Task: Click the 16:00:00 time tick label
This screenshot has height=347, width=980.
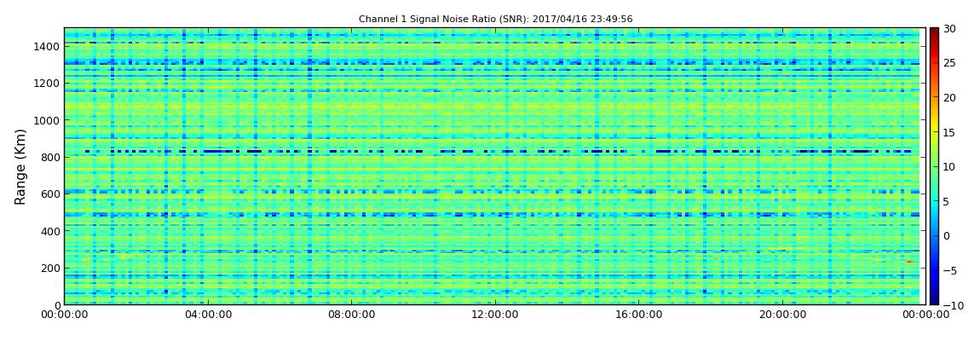Action: [x=637, y=315]
